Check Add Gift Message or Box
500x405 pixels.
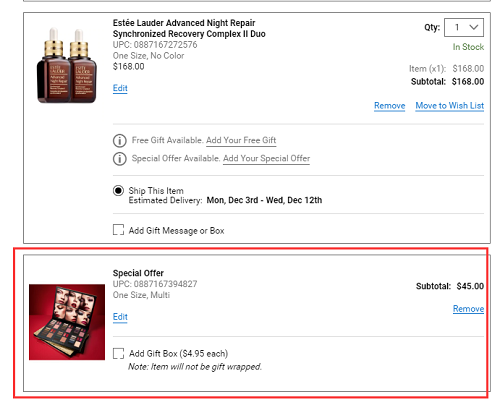(118, 230)
